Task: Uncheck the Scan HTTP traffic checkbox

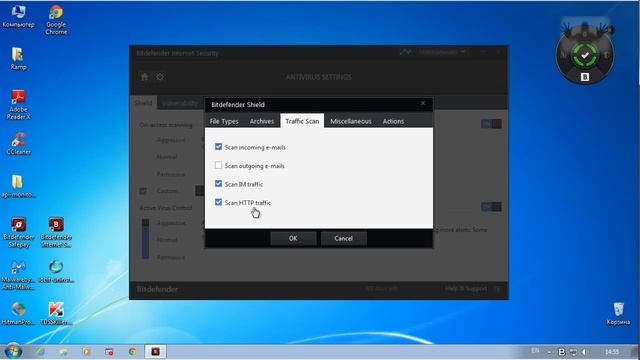Action: pos(218,202)
